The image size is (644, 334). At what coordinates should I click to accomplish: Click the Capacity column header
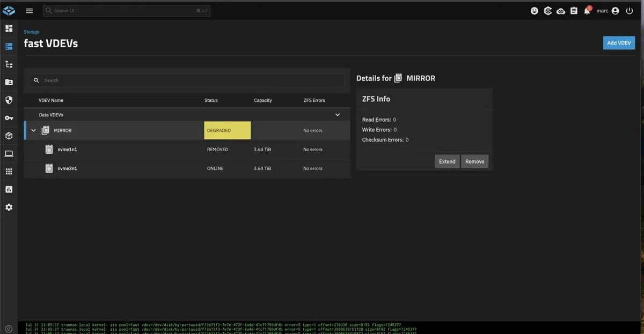pyautogui.click(x=263, y=100)
